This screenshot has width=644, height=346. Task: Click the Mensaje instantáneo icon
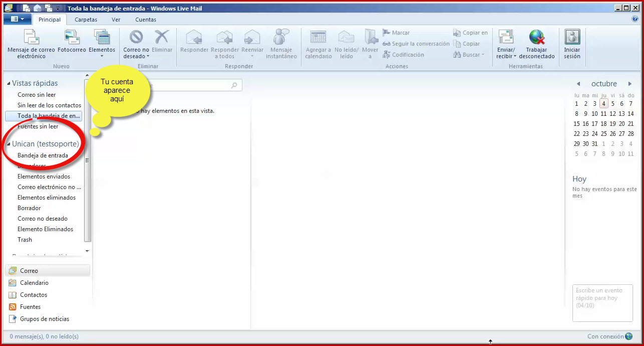[x=281, y=37]
